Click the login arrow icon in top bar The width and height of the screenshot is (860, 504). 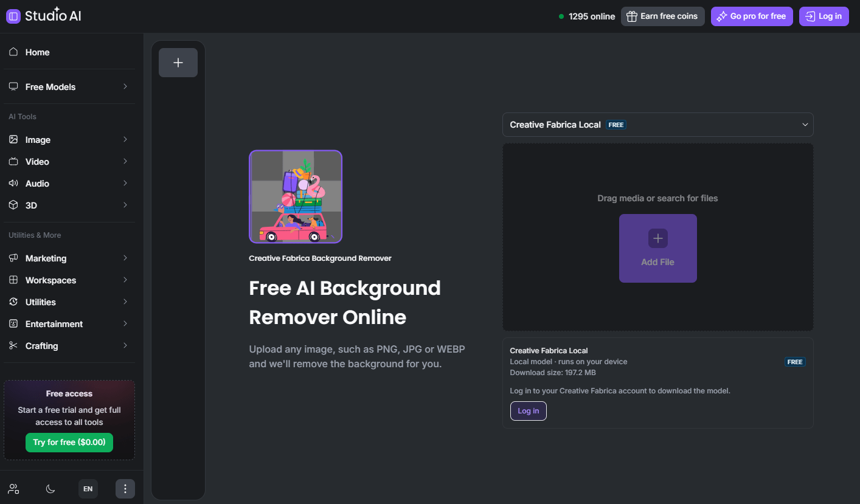[x=810, y=16]
